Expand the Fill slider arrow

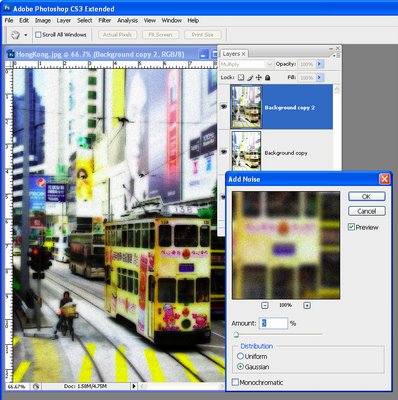tap(320, 78)
